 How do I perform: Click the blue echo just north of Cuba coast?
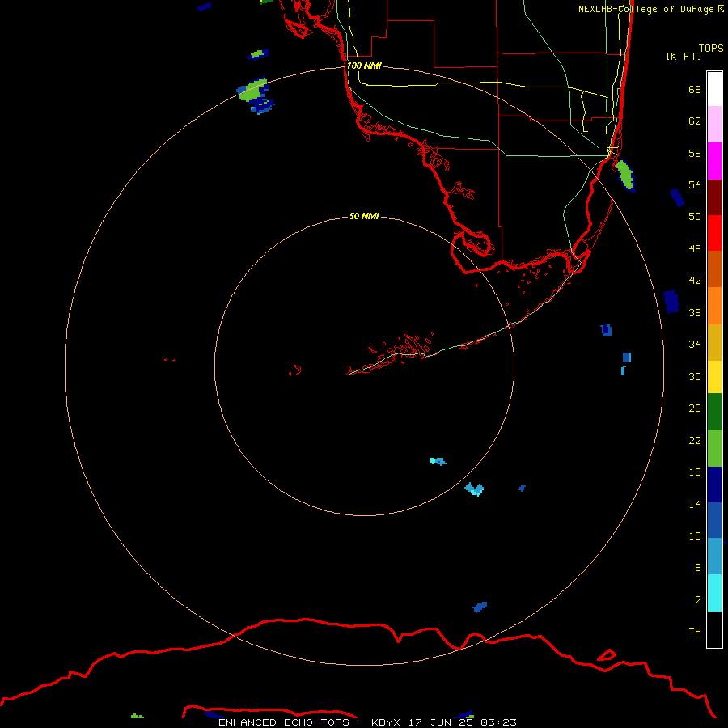pos(480,607)
